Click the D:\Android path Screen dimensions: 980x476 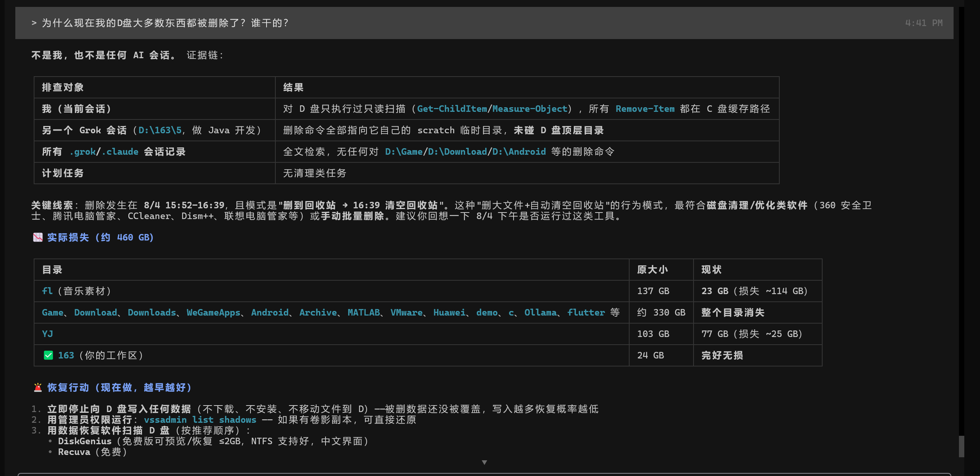click(519, 152)
